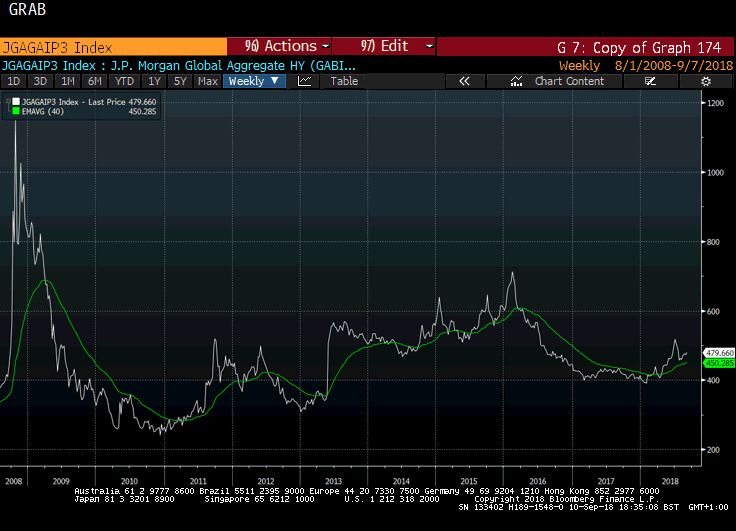
Task: Switch to the Table view
Action: click(344, 81)
